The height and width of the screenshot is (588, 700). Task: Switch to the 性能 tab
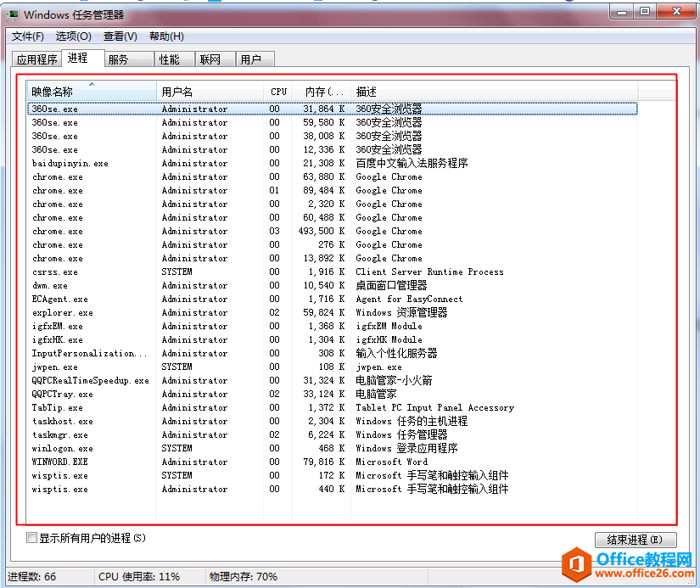pyautogui.click(x=169, y=59)
